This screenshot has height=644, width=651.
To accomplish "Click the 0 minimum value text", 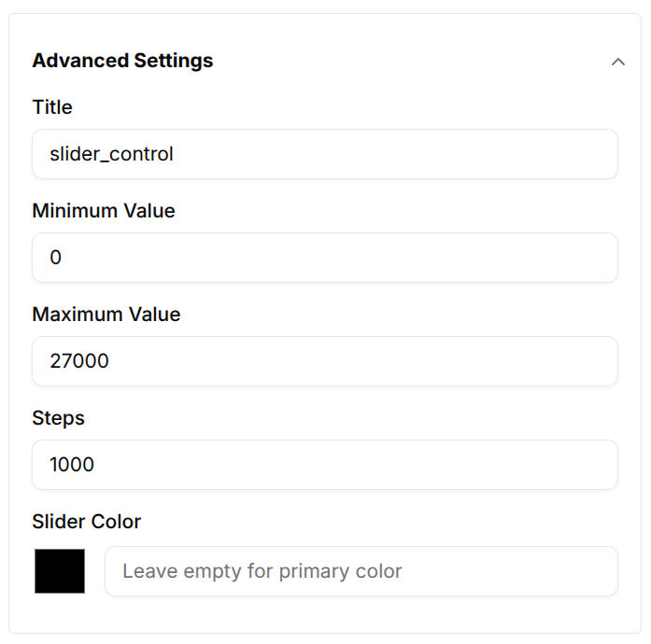I will (x=56, y=258).
